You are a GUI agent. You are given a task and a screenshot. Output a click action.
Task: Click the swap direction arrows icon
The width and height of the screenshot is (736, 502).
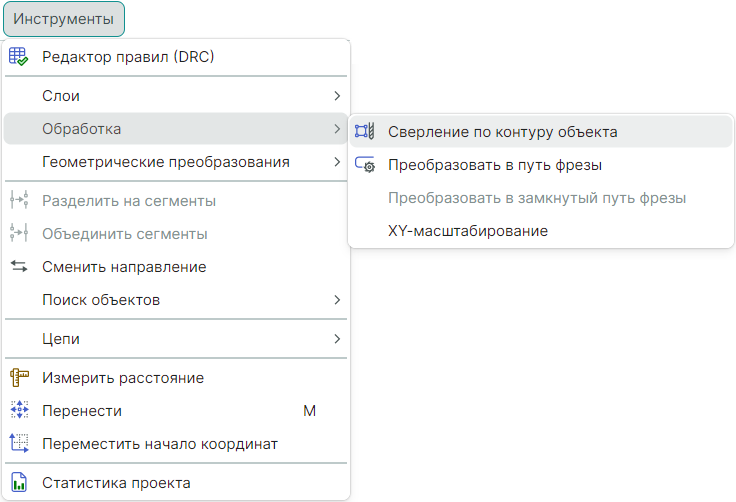[20, 267]
